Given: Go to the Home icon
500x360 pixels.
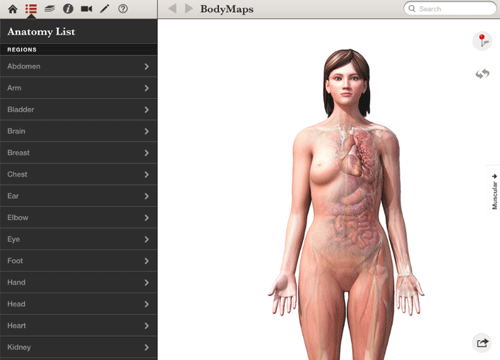Looking at the screenshot, I should click(13, 9).
